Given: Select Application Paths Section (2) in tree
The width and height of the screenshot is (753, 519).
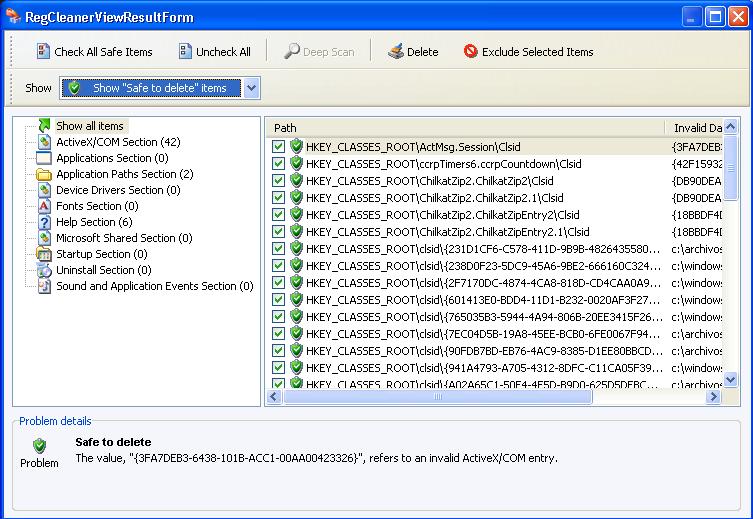Looking at the screenshot, I should 124,174.
